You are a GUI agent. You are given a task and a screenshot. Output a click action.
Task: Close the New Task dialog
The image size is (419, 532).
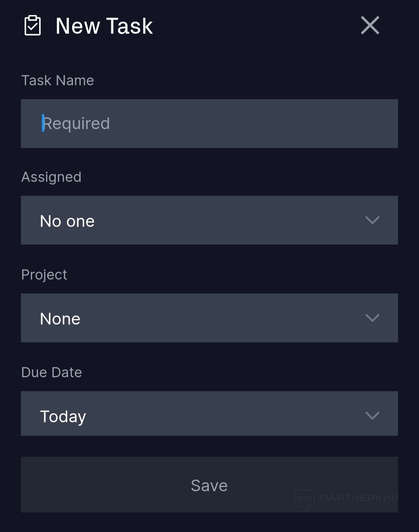coord(370,26)
